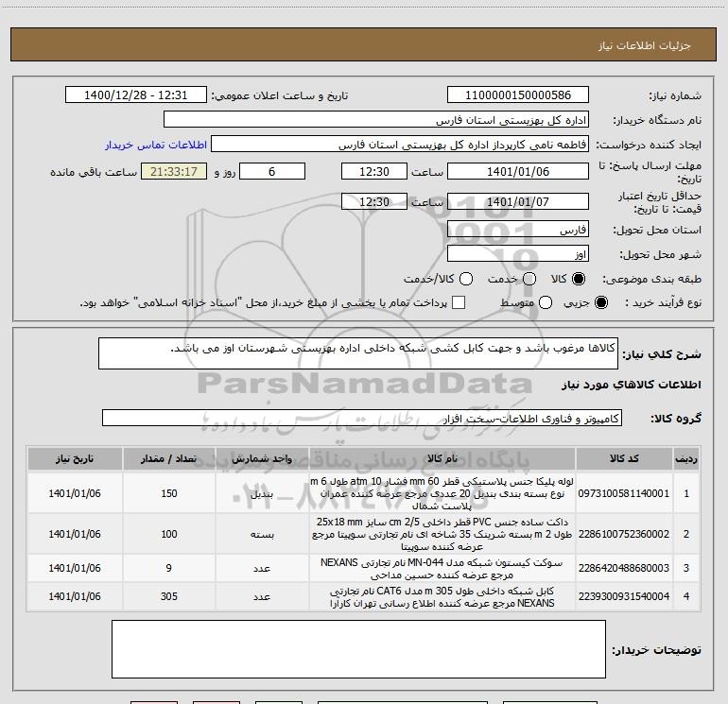Image resolution: width=728 pixels, height=704 pixels.
Task: Click the تعداد / مقدار column header
Action: [x=169, y=458]
